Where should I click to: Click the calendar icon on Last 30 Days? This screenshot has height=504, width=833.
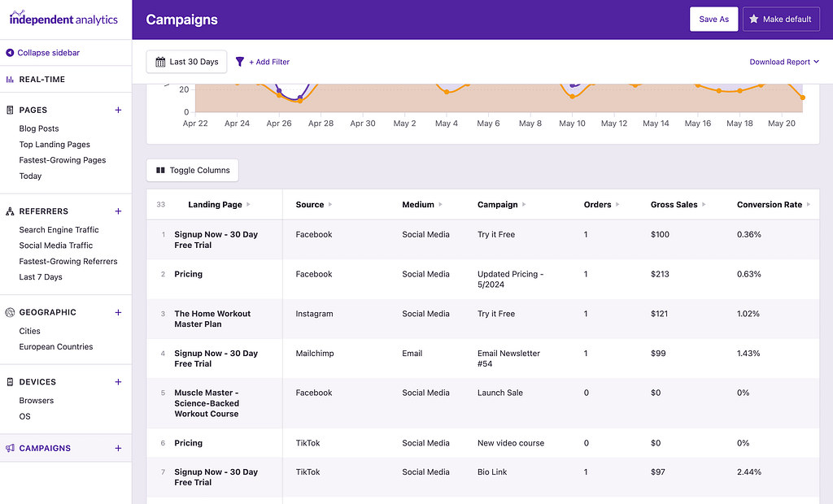pyautogui.click(x=159, y=62)
